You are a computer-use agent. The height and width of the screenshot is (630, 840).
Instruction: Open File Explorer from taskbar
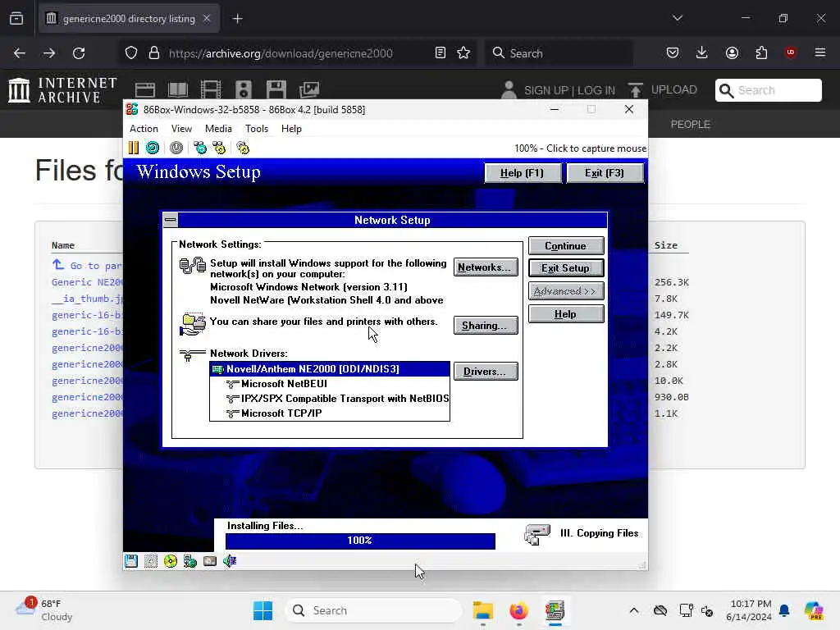482,610
